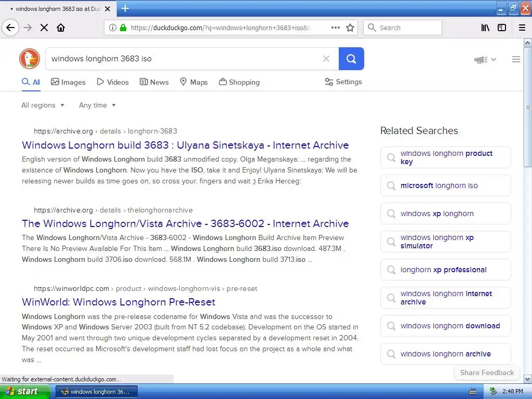
Task: Go to the browser home page icon
Action: pos(61,28)
